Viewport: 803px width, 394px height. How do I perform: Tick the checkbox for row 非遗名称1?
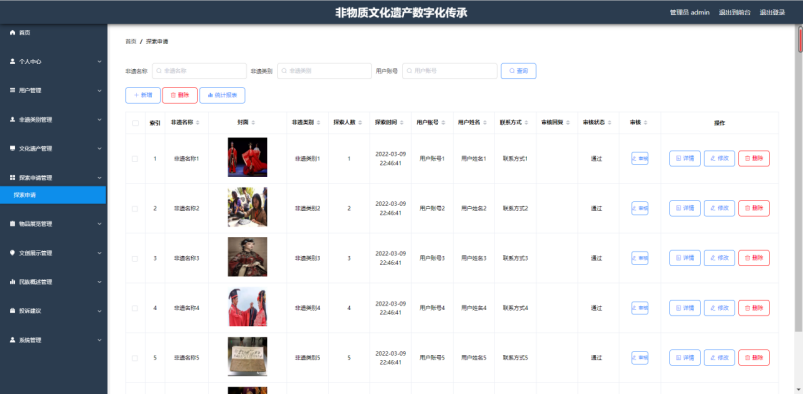[x=135, y=159]
